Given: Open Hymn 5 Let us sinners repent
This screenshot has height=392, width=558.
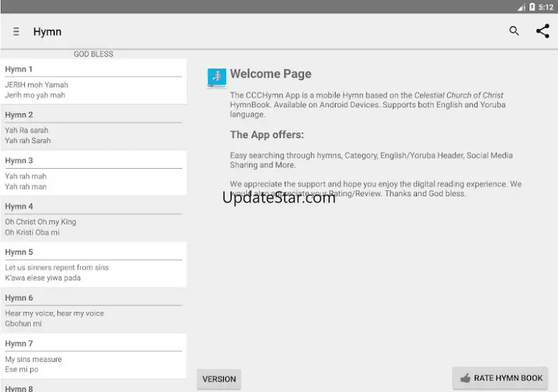Looking at the screenshot, I should [94, 265].
